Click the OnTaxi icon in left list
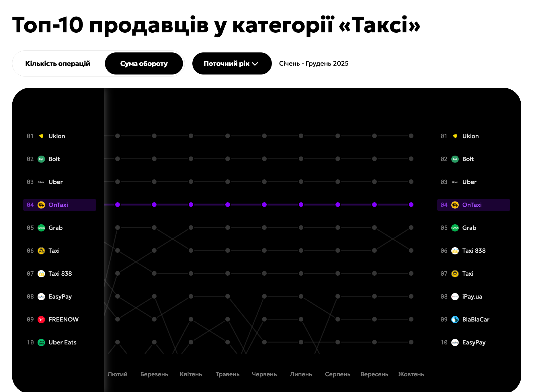535x392 pixels. pos(41,205)
